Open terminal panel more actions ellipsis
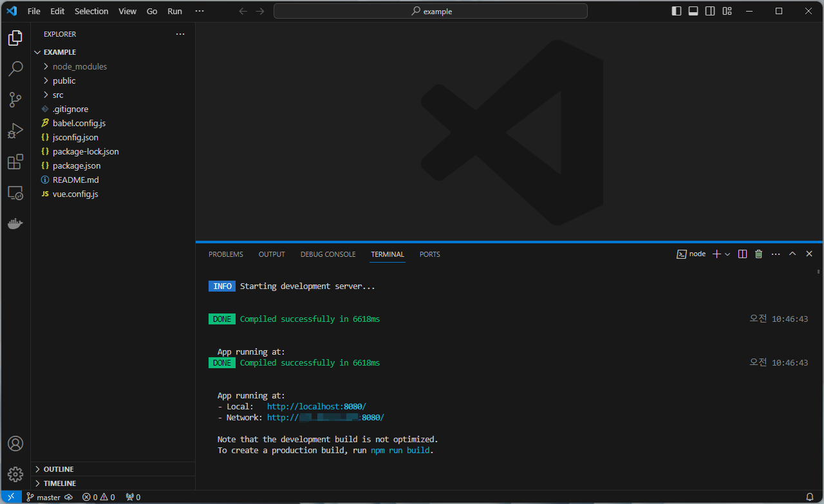 click(776, 254)
